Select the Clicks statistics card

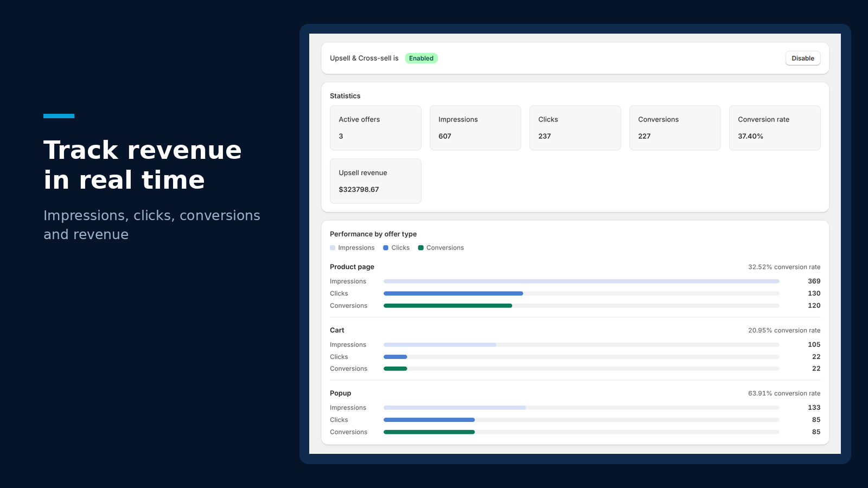coord(575,128)
